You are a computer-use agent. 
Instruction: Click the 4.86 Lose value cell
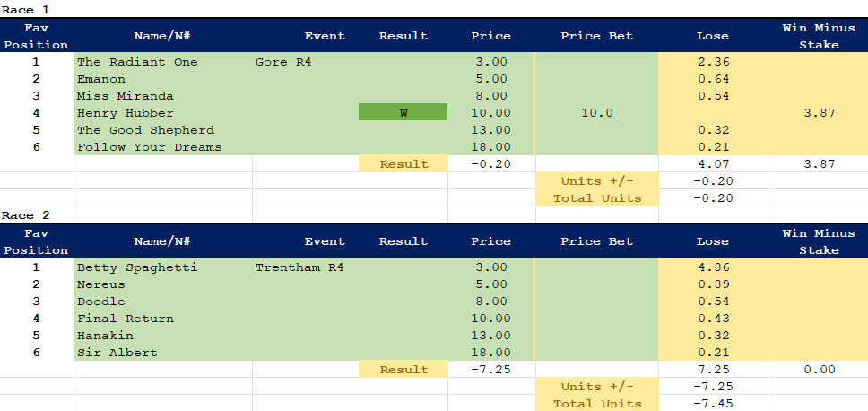click(712, 267)
